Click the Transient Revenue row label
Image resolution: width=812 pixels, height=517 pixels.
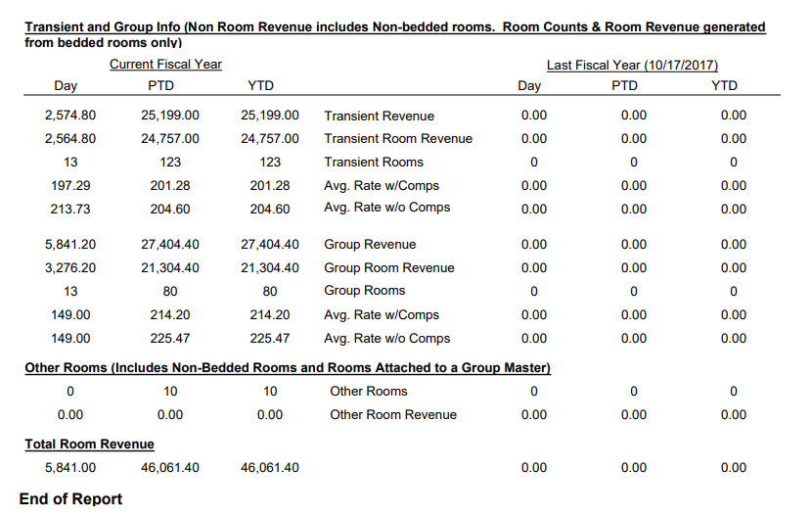tap(379, 116)
